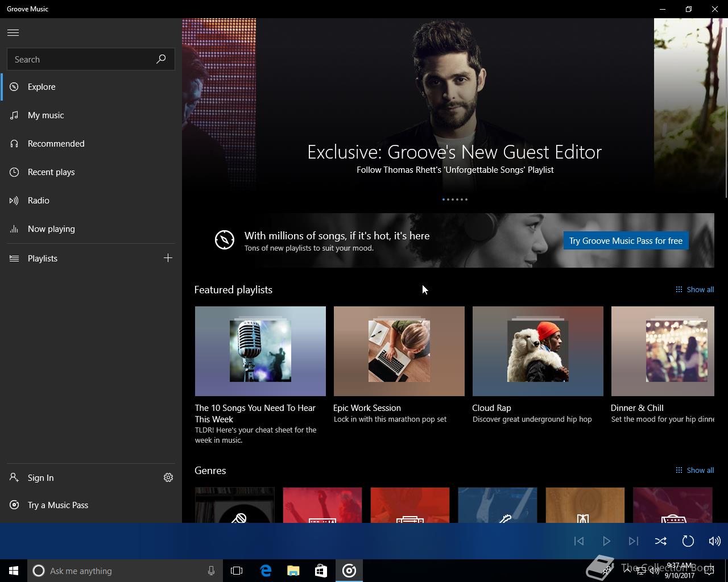The width and height of the screenshot is (728, 582).
Task: View Recent plays
Action: (91, 172)
